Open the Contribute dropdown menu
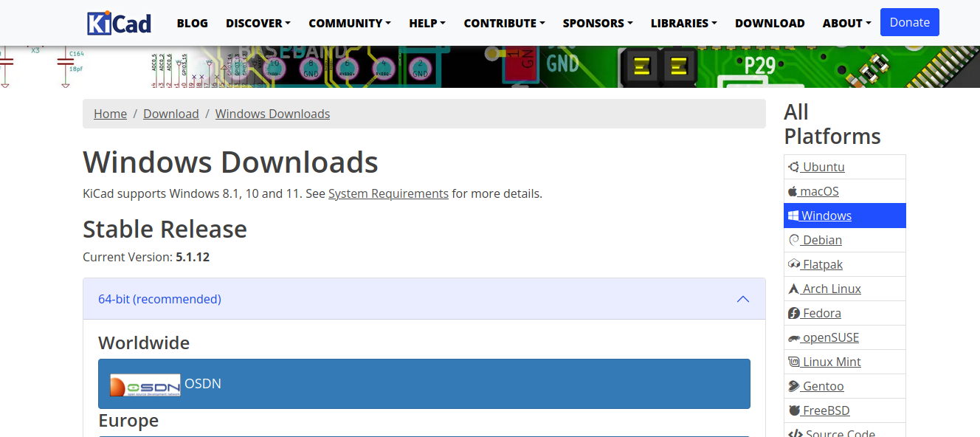 pyautogui.click(x=504, y=23)
